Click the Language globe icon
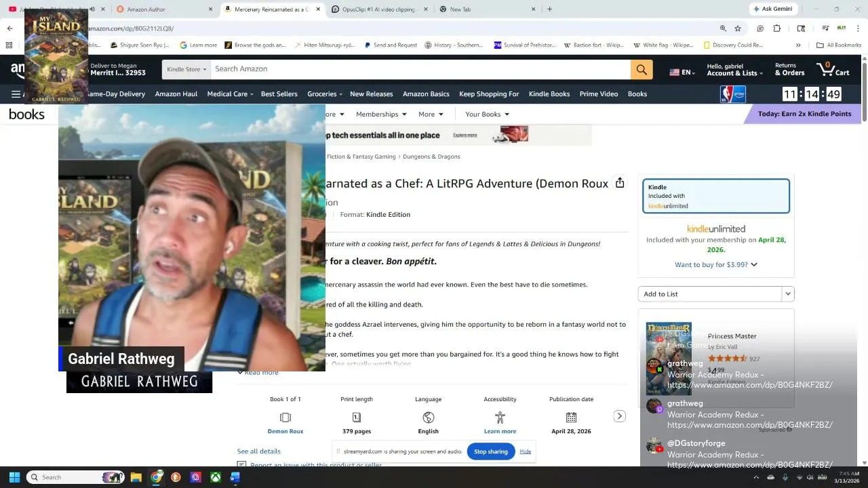The width and height of the screenshot is (868, 488). pyautogui.click(x=428, y=418)
